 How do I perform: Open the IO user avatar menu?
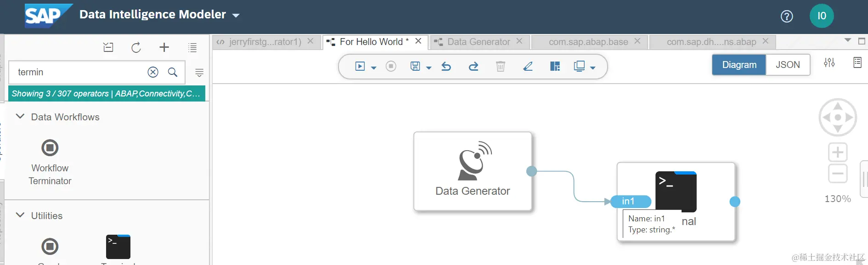pos(822,16)
